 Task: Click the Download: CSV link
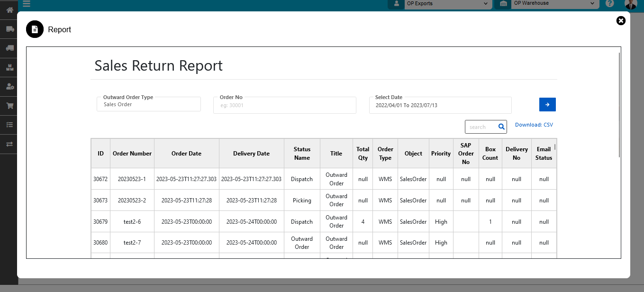[534, 125]
